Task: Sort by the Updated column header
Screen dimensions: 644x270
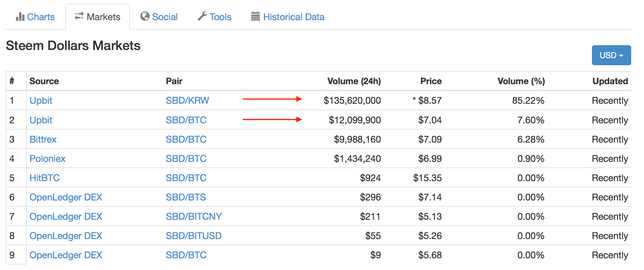Action: 610,81
